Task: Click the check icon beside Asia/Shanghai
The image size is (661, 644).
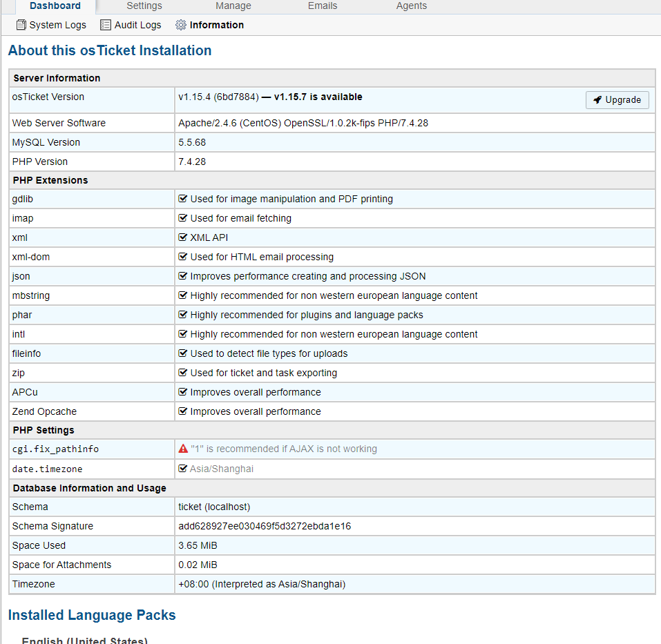Action: tap(182, 469)
